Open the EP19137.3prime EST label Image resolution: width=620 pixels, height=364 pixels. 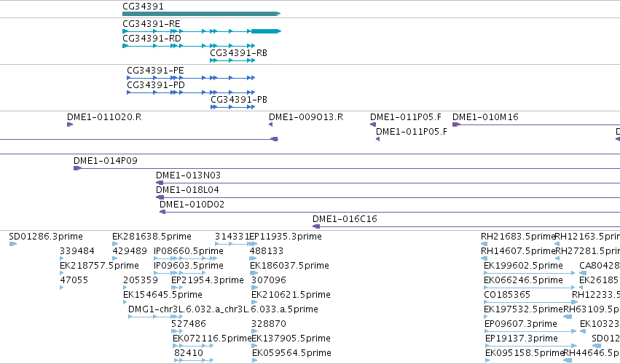pyautogui.click(x=522, y=339)
